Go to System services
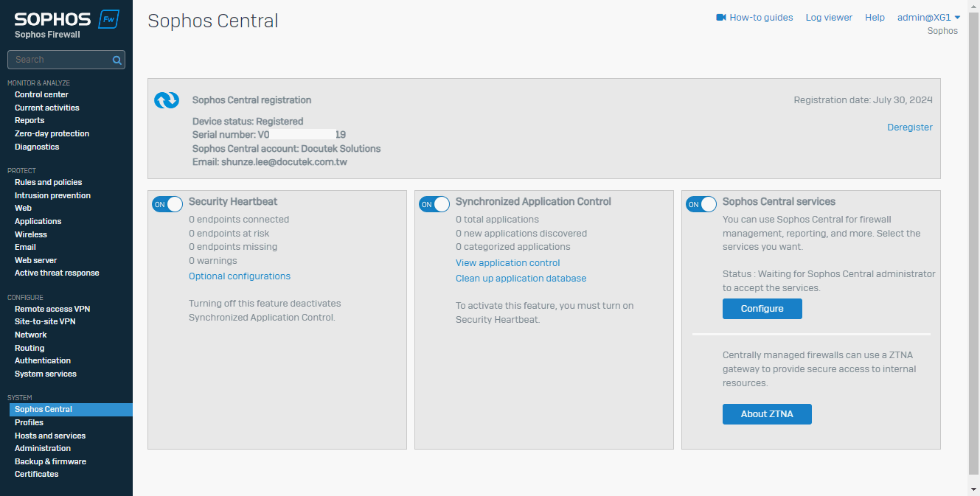980x496 pixels. [x=46, y=374]
